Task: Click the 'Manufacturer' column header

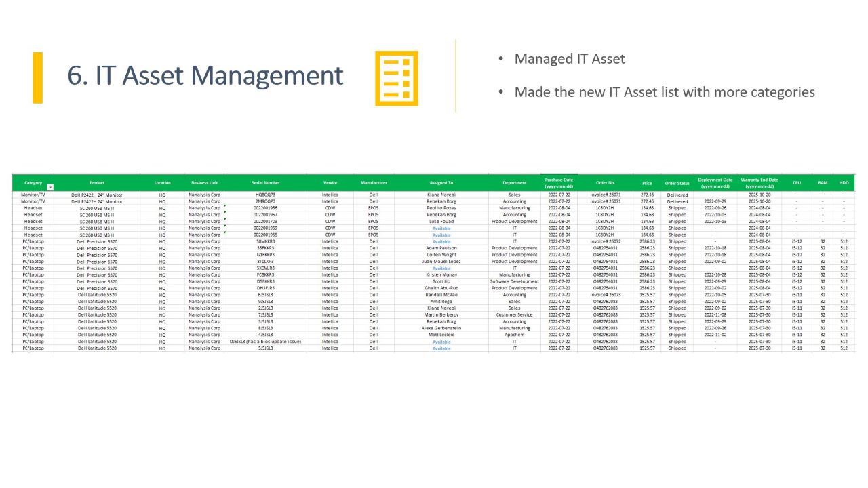Action: pos(374,183)
